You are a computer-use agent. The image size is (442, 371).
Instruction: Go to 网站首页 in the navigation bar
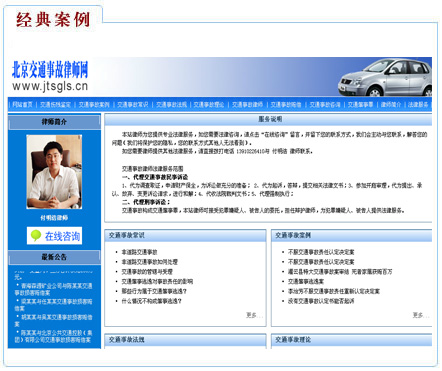click(22, 105)
